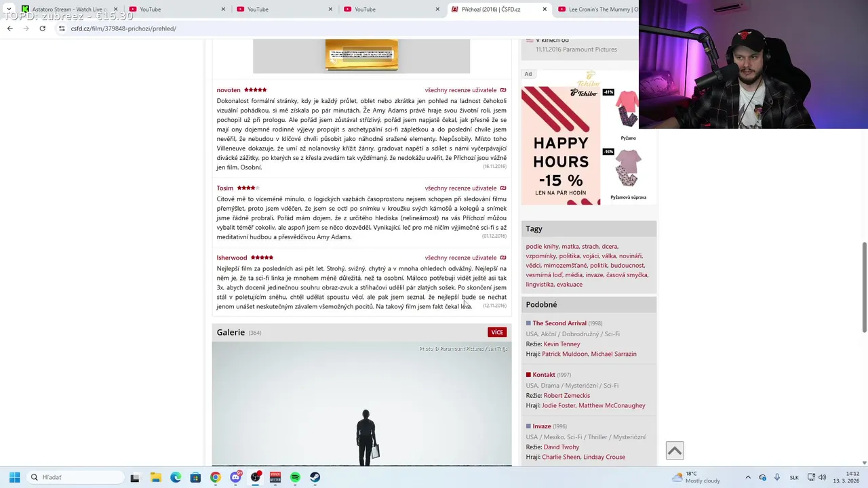Show hidden system tray icons
This screenshot has width=868, height=488.
748,477
